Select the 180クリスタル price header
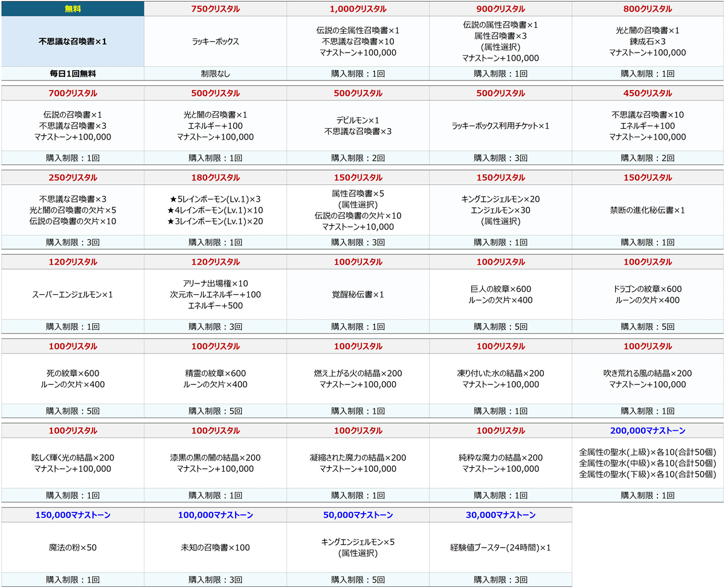Screen dimensions: 725x588 [215, 178]
